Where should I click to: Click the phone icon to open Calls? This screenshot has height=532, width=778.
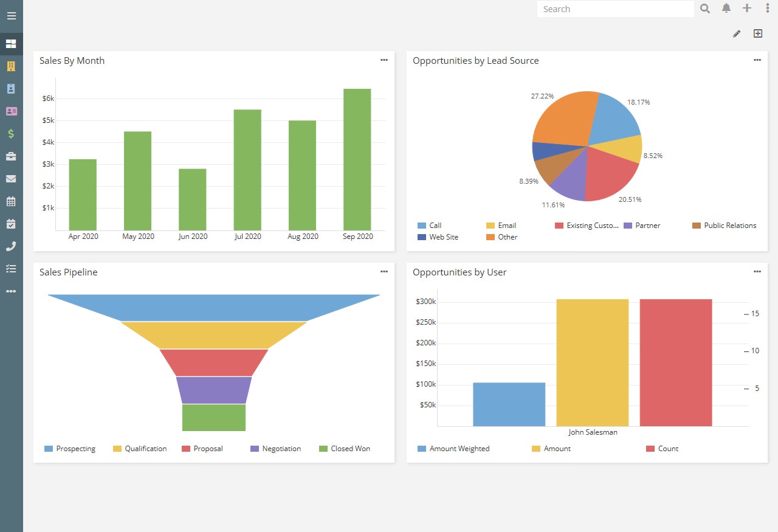click(11, 246)
